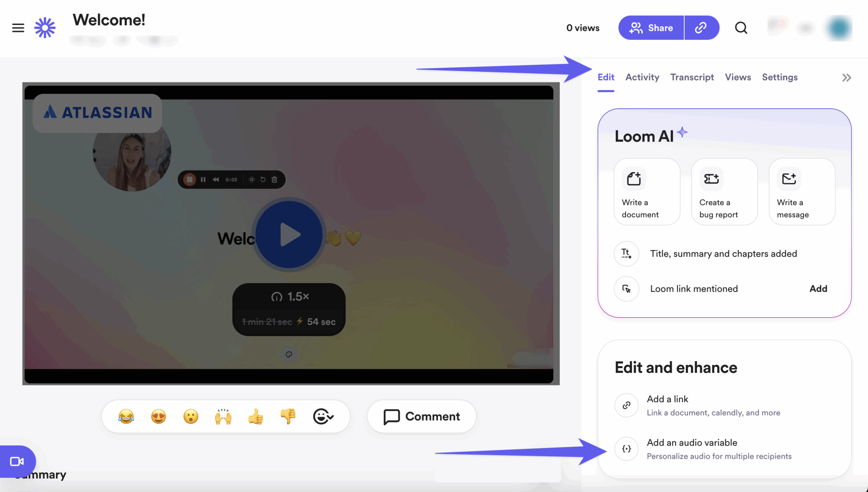868x492 pixels.
Task: Open the Activity tab
Action: click(x=642, y=77)
